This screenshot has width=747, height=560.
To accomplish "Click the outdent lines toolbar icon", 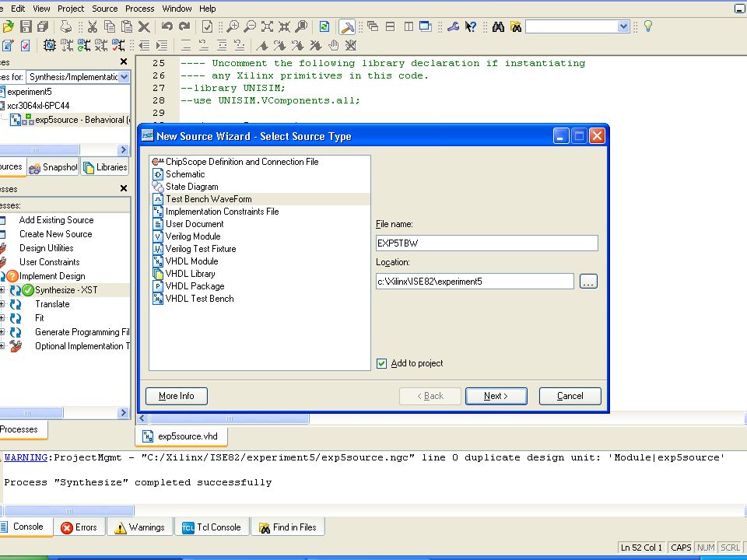I will coord(144,46).
